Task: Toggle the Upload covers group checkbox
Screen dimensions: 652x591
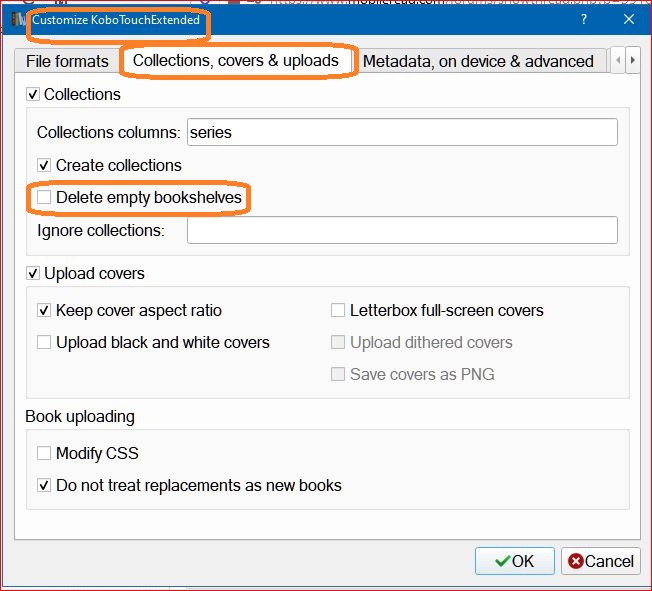Action: pos(33,273)
